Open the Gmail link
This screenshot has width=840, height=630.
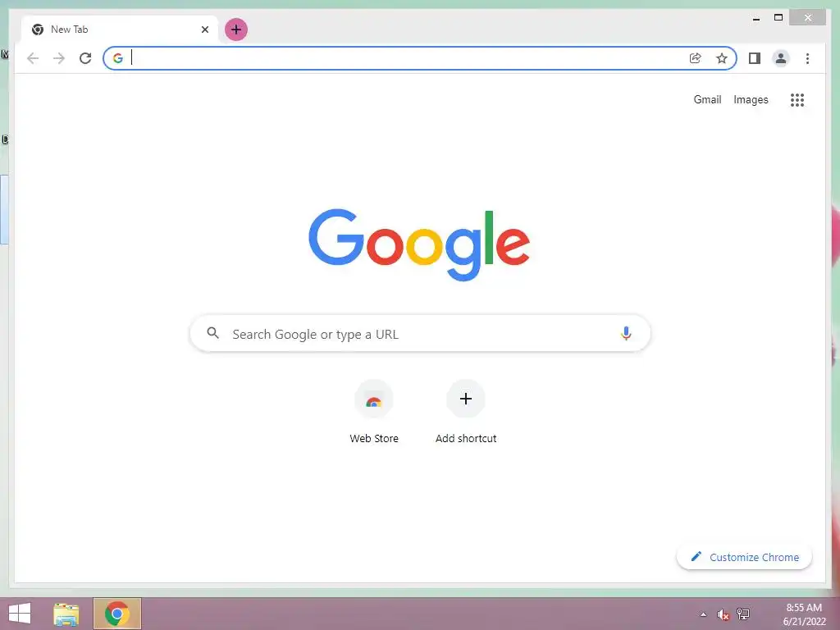pos(707,99)
